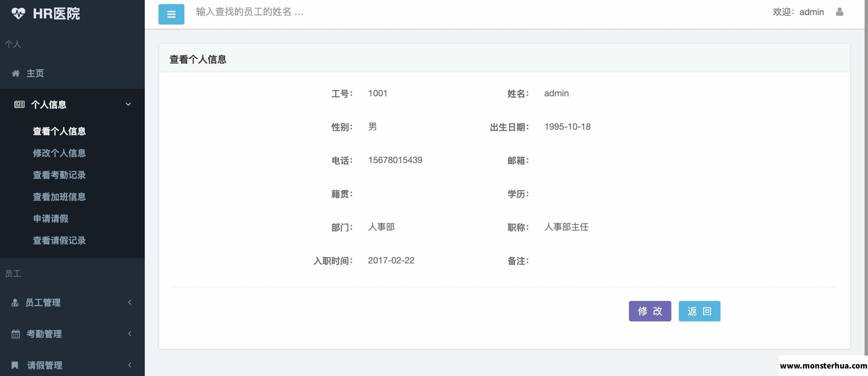The width and height of the screenshot is (868, 376).
Task: Click the home icon beside 主页
Action: [x=16, y=73]
